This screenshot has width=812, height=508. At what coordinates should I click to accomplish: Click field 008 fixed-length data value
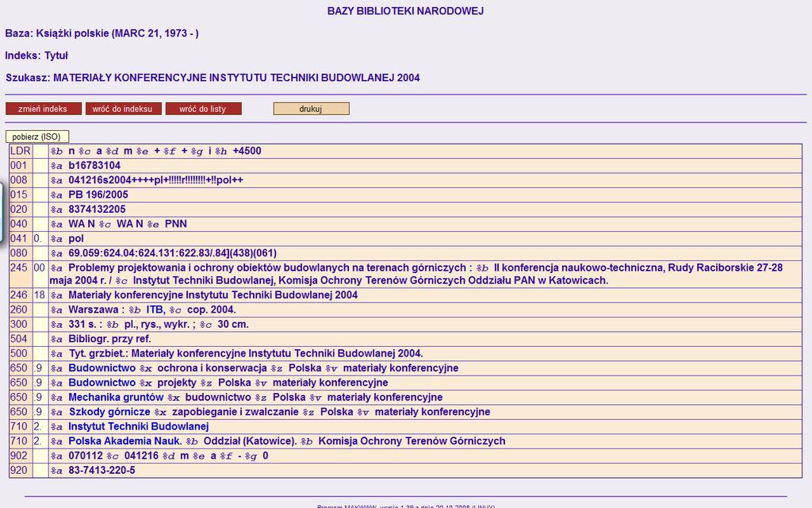[155, 180]
